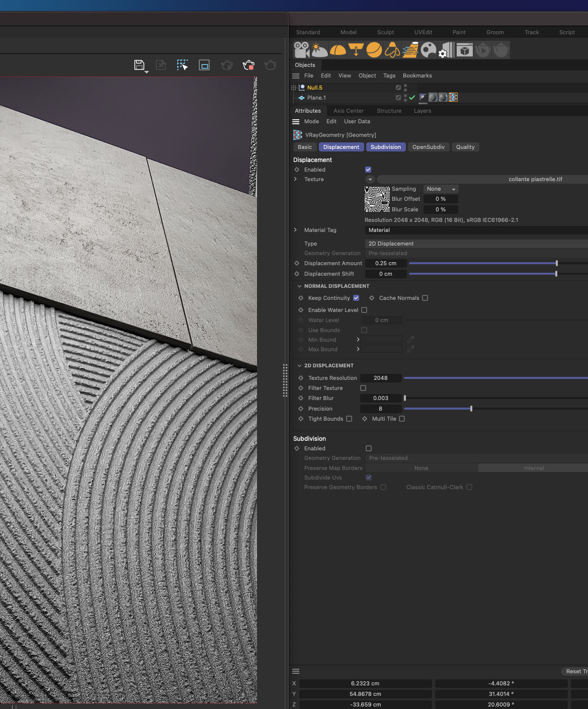588x709 pixels.
Task: Disable the Displacement Enabled checkbox
Action: point(368,170)
